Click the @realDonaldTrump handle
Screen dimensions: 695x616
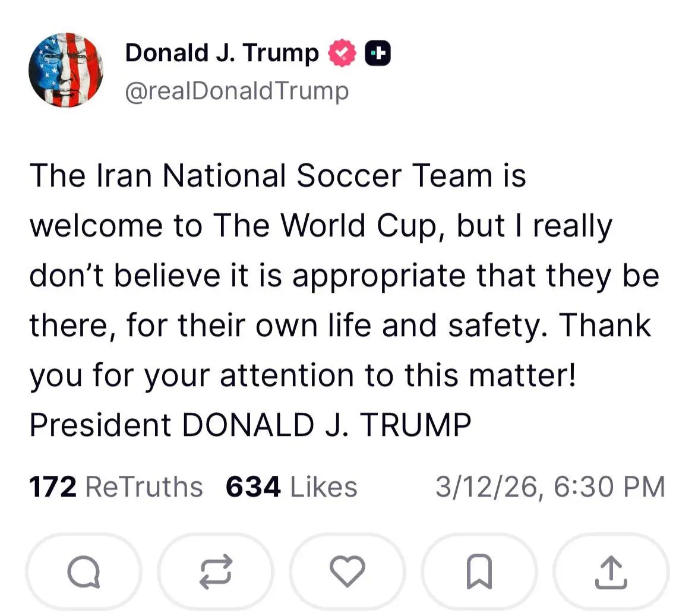pyautogui.click(x=236, y=91)
